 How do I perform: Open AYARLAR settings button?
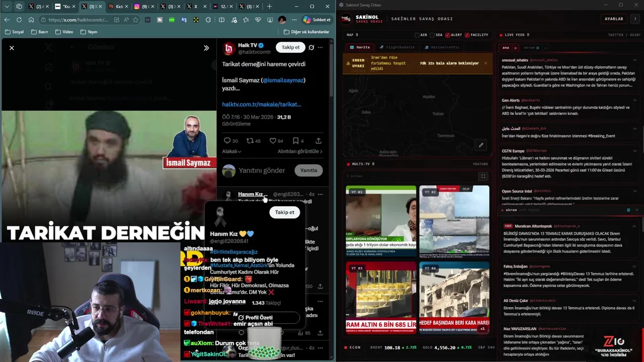click(614, 19)
